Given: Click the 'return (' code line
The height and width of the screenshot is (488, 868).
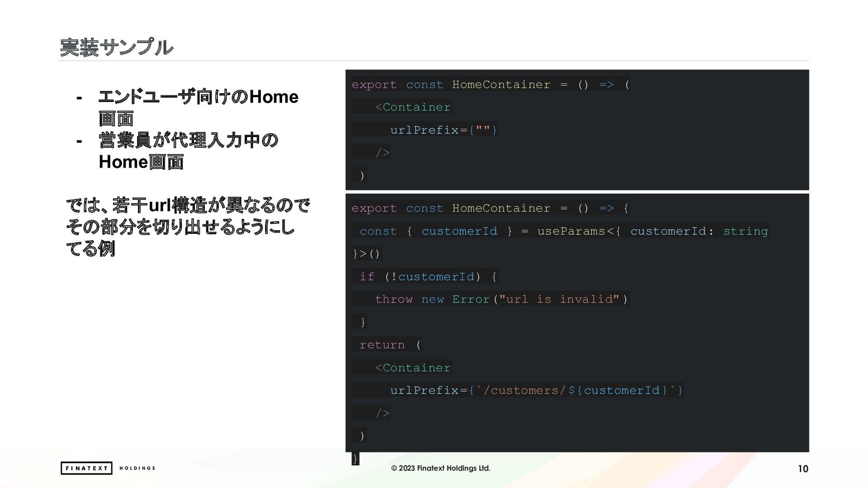Looking at the screenshot, I should (x=390, y=345).
